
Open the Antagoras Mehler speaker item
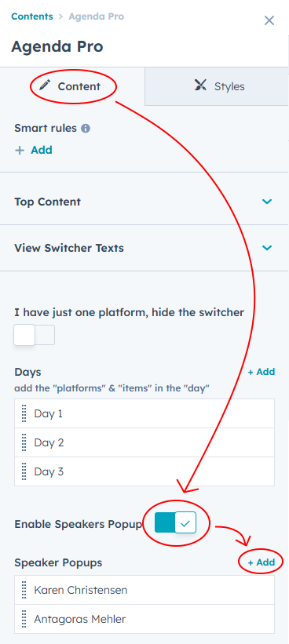click(x=144, y=619)
